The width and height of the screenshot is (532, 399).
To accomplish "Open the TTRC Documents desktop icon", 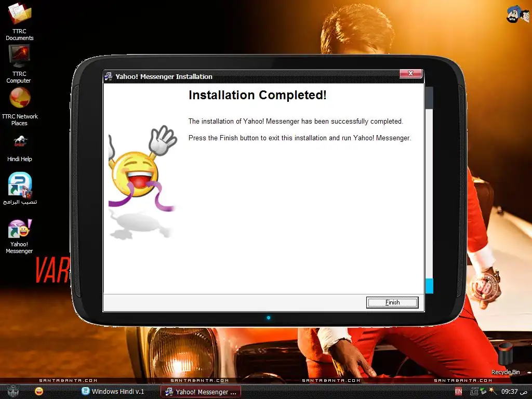I will click(x=19, y=22).
